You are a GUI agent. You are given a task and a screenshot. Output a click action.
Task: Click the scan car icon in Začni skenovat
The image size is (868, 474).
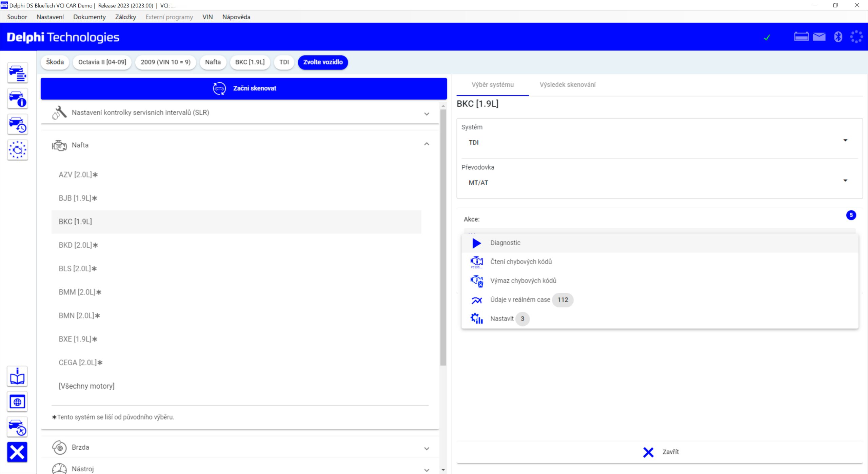[x=219, y=88]
